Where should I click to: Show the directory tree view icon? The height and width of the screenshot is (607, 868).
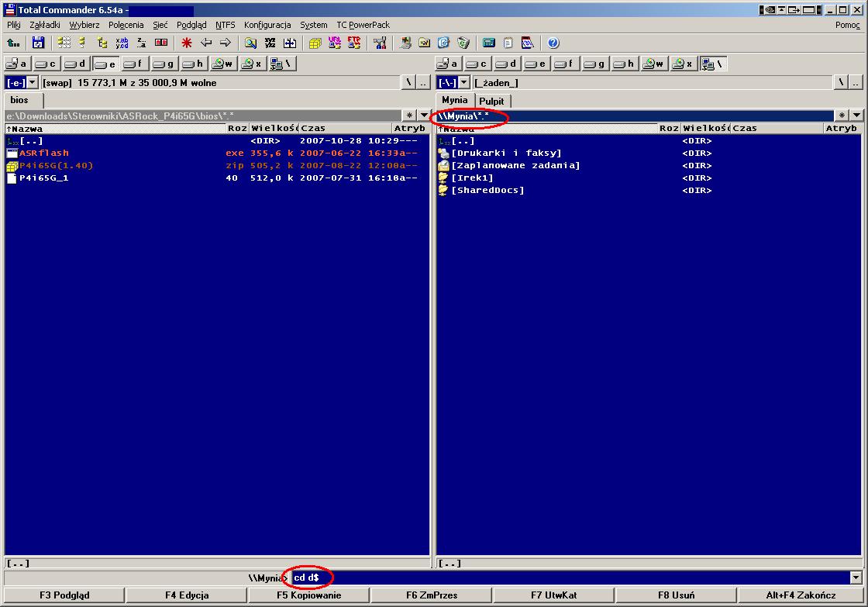(102, 43)
